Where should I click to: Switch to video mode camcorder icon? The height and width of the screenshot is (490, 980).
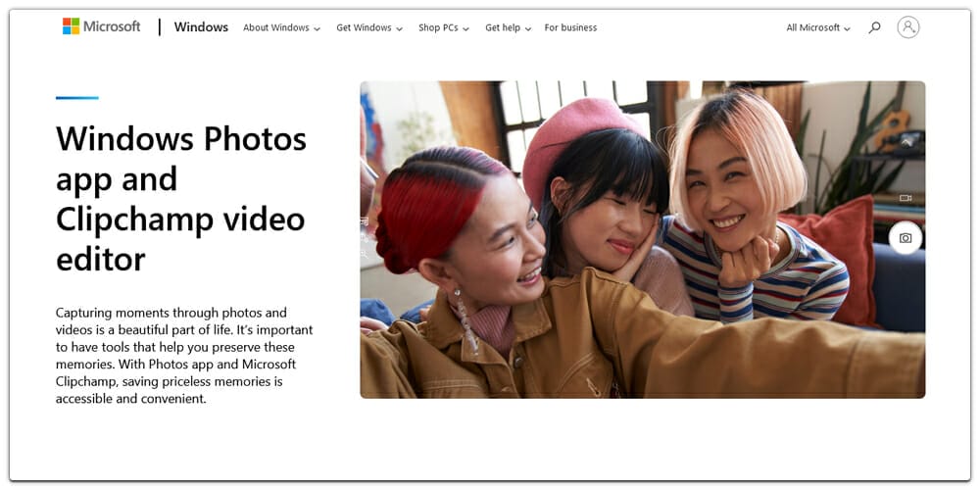(x=905, y=198)
